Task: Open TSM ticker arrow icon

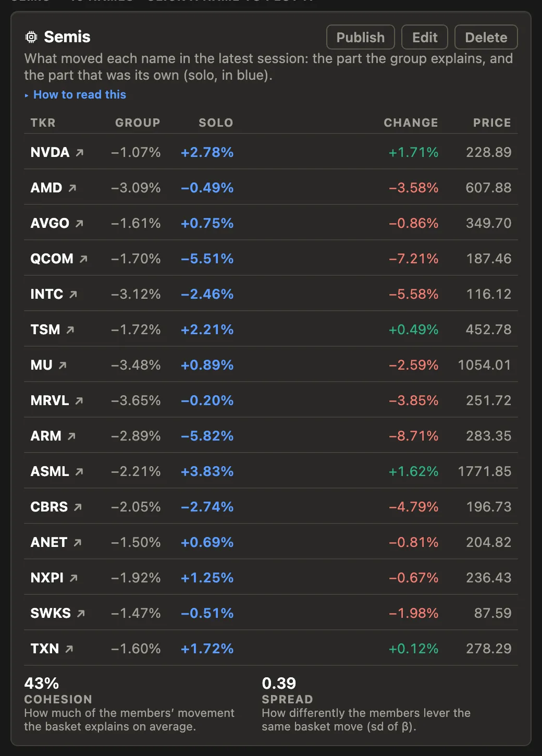Action: click(x=70, y=330)
